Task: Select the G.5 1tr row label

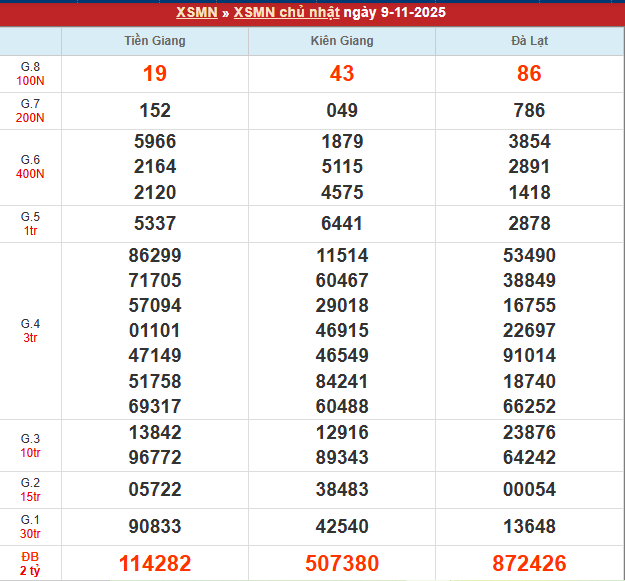Action: tap(30, 223)
